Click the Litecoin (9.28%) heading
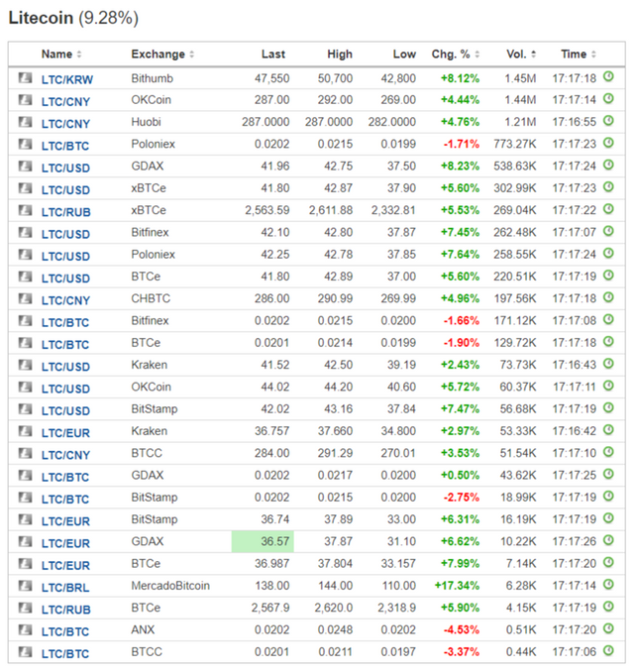 coord(73,18)
